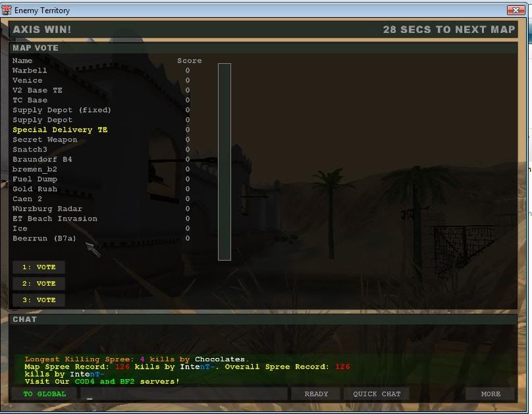532x414 pixels.
Task: Click Beerrun (B7a) score value
Action: coord(188,238)
